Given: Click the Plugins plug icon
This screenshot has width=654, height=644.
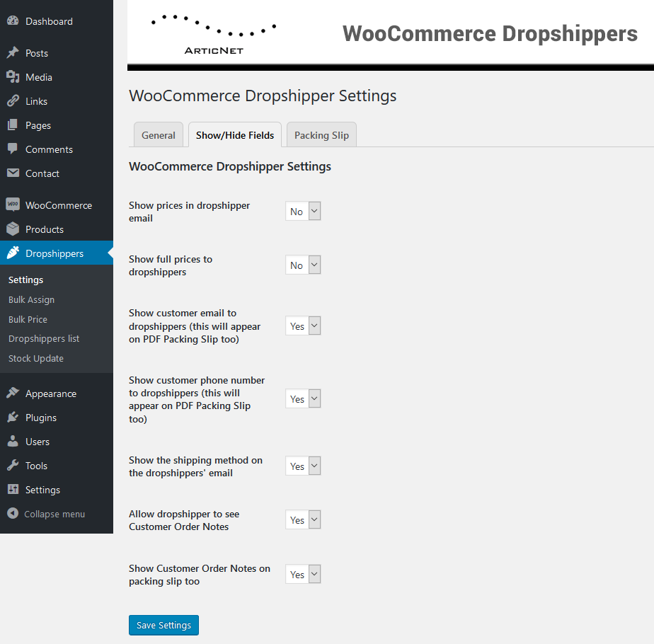Looking at the screenshot, I should coord(13,417).
